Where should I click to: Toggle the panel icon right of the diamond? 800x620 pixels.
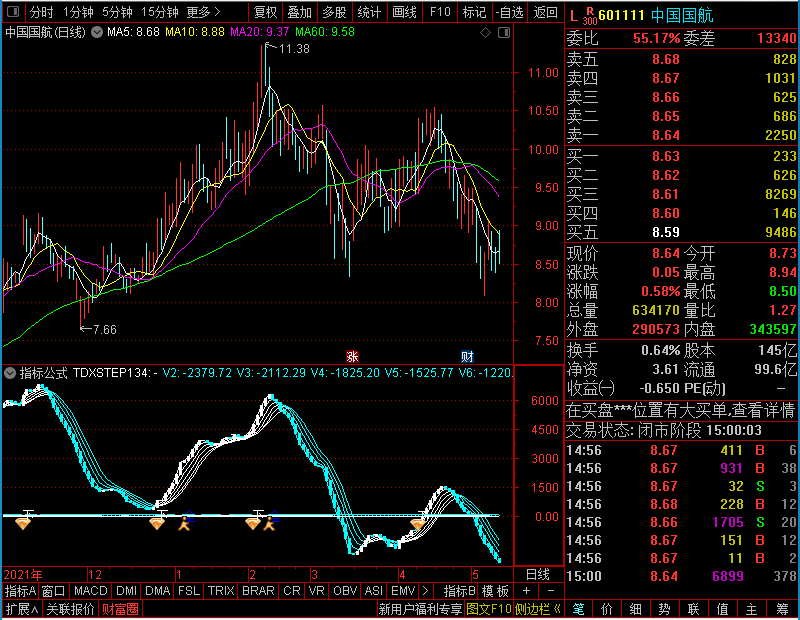[x=504, y=33]
